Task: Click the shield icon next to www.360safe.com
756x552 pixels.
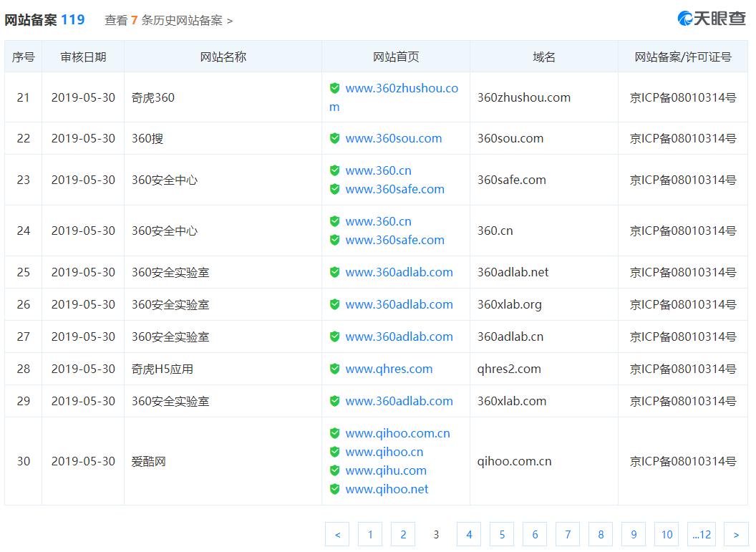Action: (334, 189)
